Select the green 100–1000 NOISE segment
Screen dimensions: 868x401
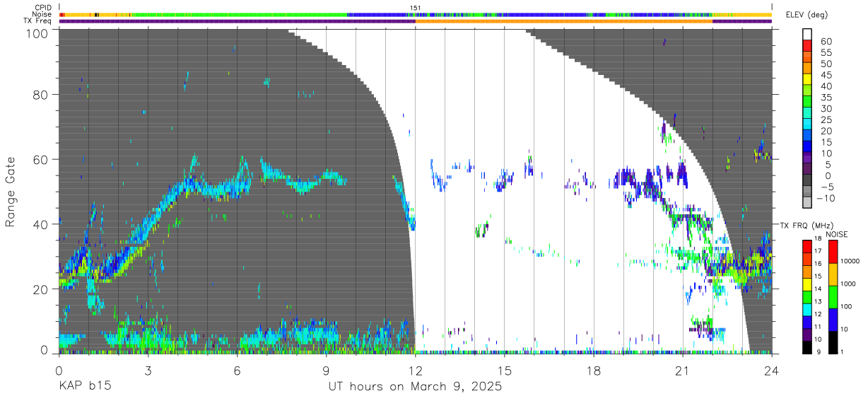(x=833, y=296)
